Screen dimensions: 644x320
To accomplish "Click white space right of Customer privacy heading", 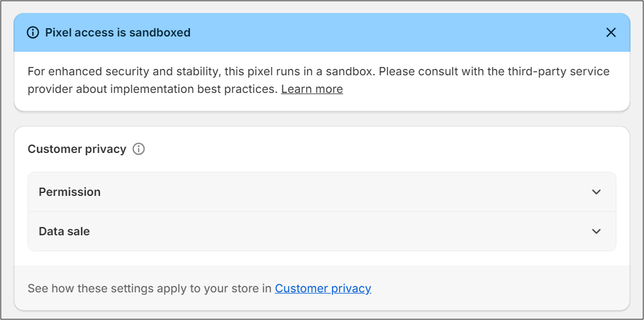I will coord(382,149).
